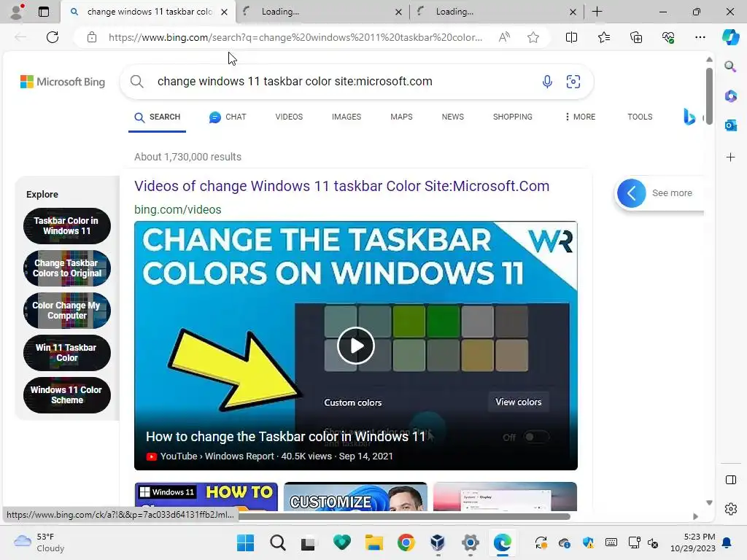This screenshot has width=747, height=560.
Task: Open sidebar Search icon
Action: point(730,66)
